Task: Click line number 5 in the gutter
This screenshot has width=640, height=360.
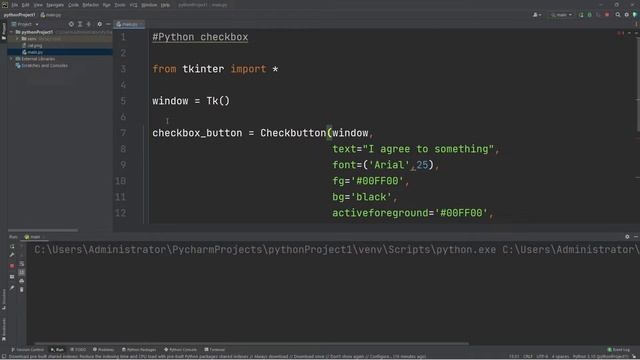Action: tap(123, 101)
